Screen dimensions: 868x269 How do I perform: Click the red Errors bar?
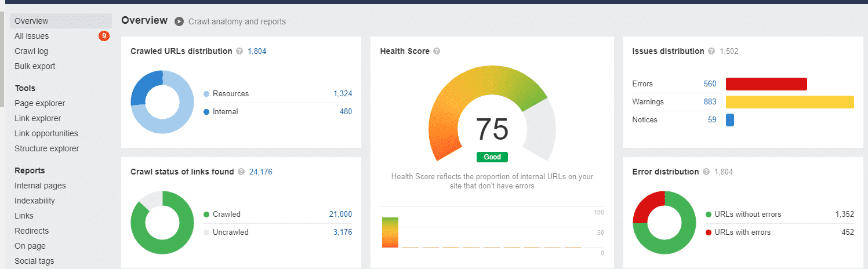point(767,84)
